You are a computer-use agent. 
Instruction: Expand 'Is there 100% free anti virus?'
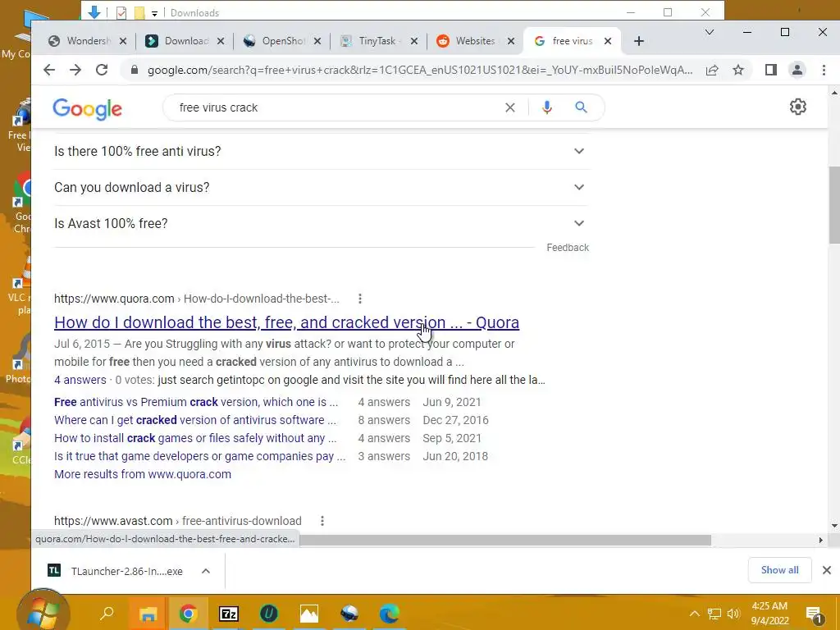(x=322, y=152)
